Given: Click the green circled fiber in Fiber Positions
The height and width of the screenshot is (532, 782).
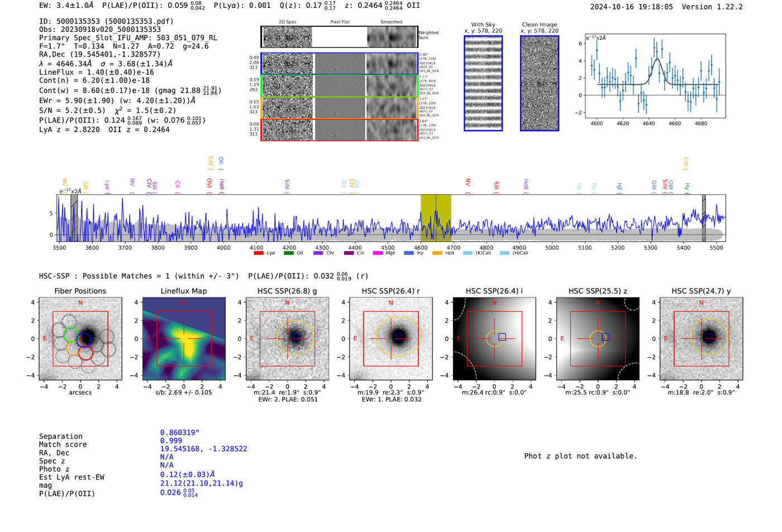Looking at the screenshot, I should 70,335.
